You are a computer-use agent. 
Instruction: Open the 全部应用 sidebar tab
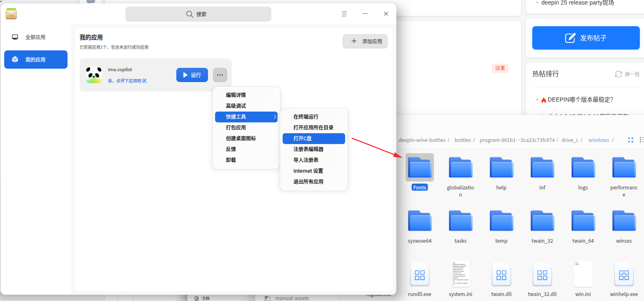coord(36,37)
